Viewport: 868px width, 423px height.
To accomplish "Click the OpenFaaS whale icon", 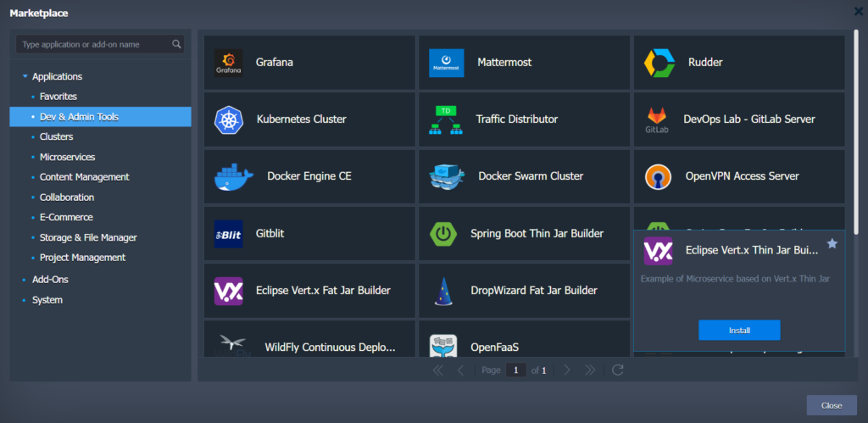I will [443, 346].
